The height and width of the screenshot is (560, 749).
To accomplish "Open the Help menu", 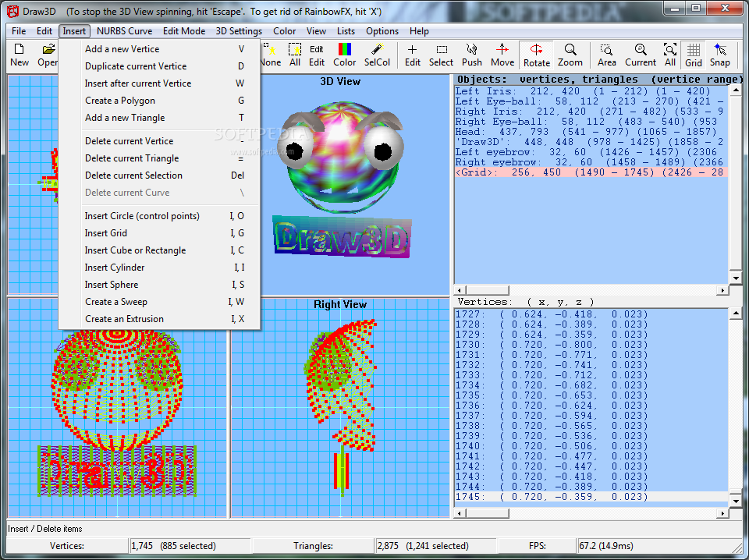I will point(419,31).
